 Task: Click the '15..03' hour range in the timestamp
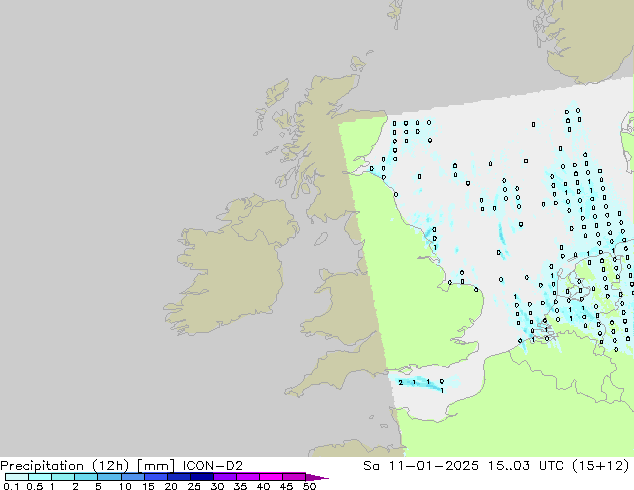509,466
